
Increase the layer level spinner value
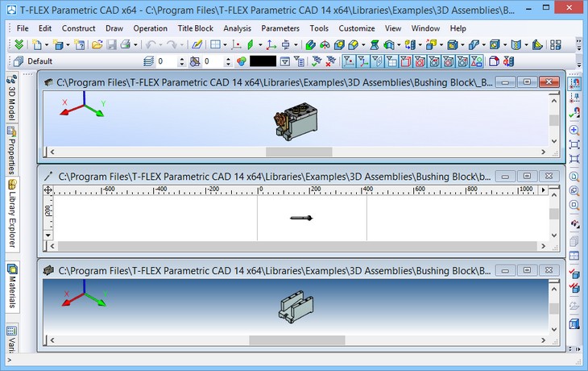click(x=182, y=59)
